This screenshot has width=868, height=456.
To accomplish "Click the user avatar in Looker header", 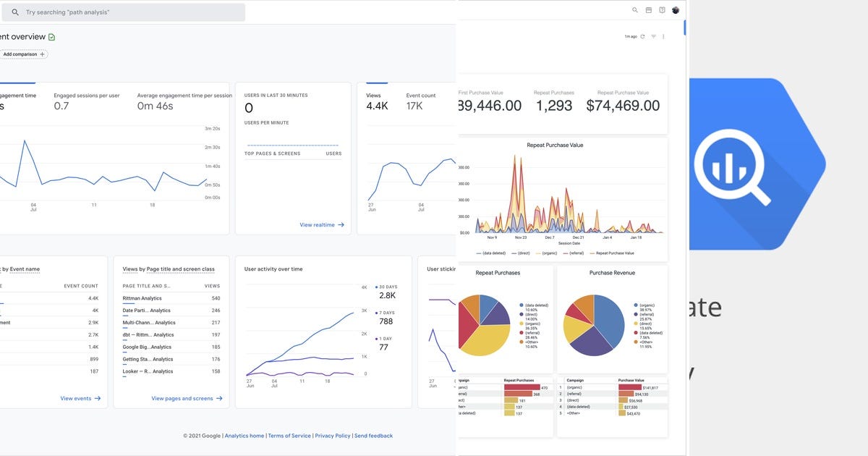I will click(x=676, y=10).
